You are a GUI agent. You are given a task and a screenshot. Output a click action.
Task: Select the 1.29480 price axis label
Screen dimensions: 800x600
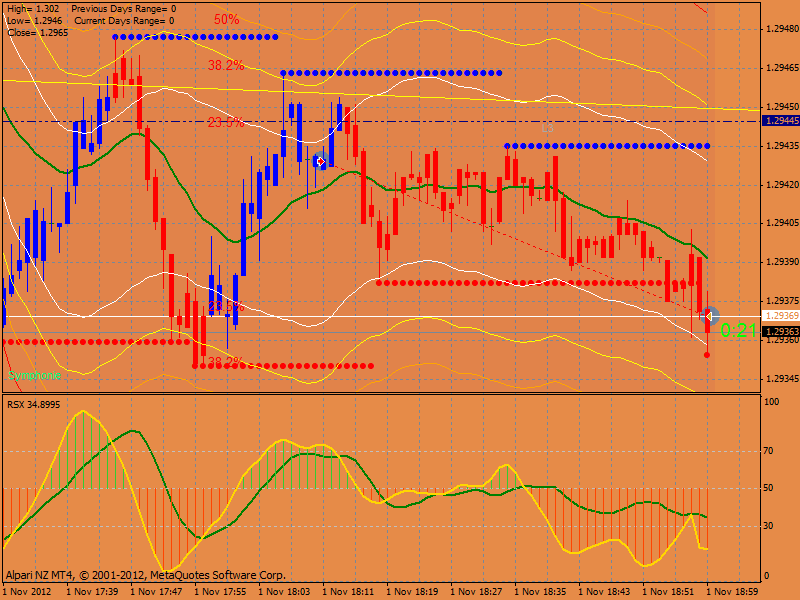[x=782, y=29]
